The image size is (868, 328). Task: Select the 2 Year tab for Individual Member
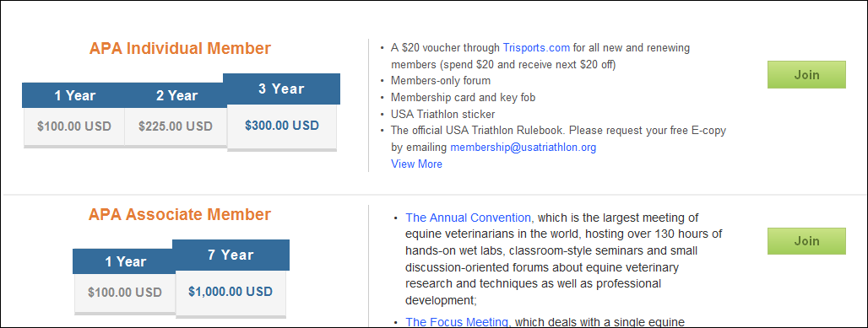click(x=176, y=95)
